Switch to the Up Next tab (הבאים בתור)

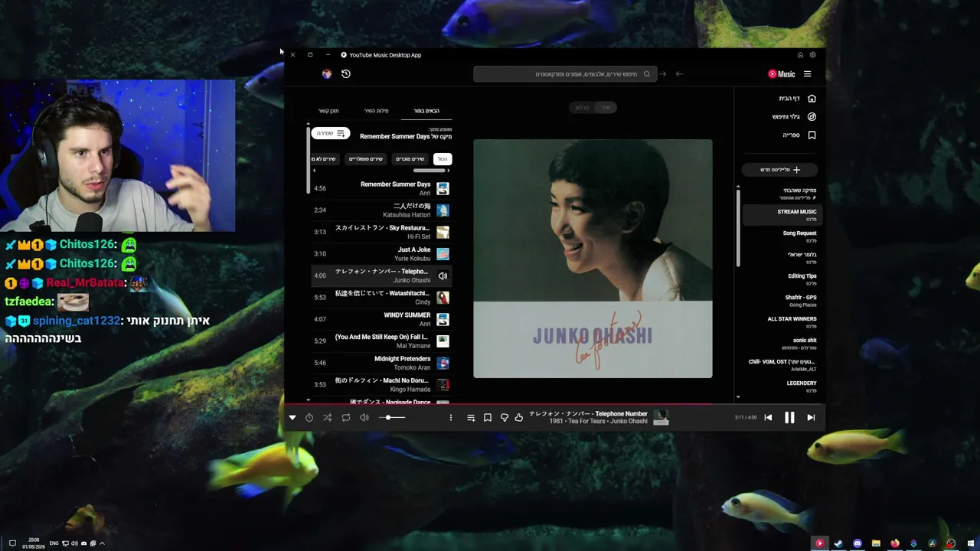tap(426, 111)
